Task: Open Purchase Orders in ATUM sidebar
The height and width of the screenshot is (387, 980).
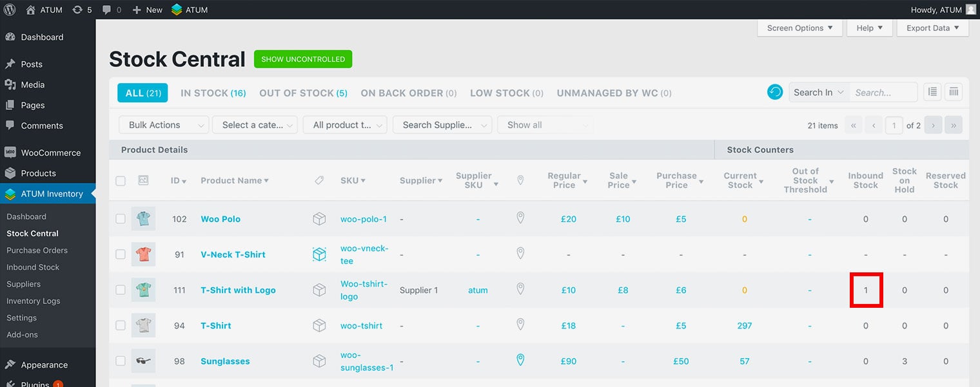Action: point(37,250)
